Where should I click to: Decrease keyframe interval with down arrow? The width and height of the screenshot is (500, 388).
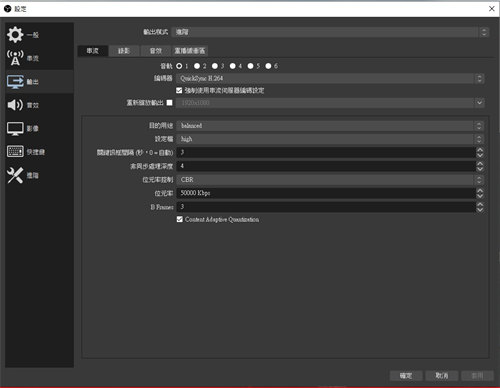[480, 155]
